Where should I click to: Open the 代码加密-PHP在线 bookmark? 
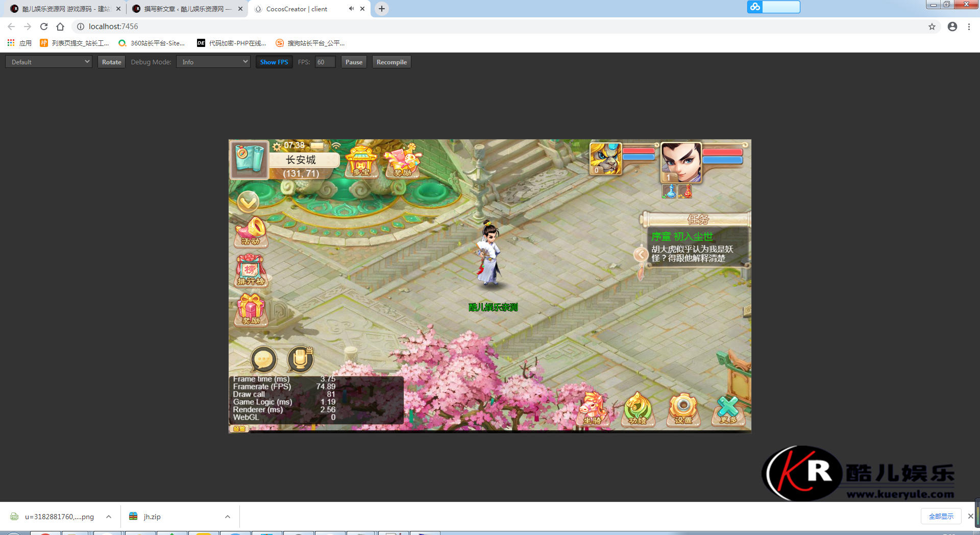tap(232, 43)
